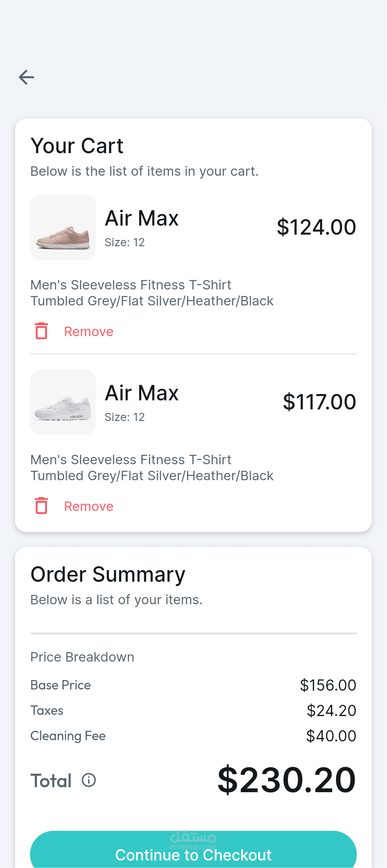Click Remove text under the pink sneaker item
The width and height of the screenshot is (387, 868).
coord(89,331)
